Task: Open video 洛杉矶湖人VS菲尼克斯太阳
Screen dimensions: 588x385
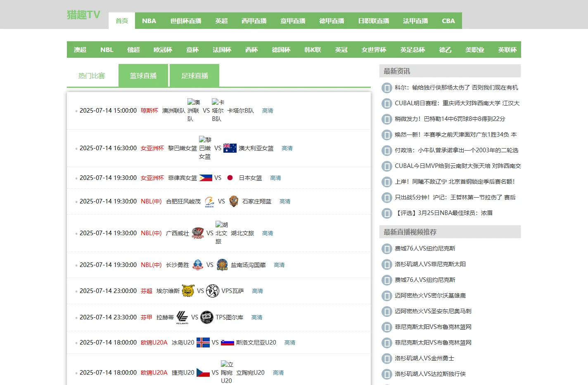Action: point(430,264)
